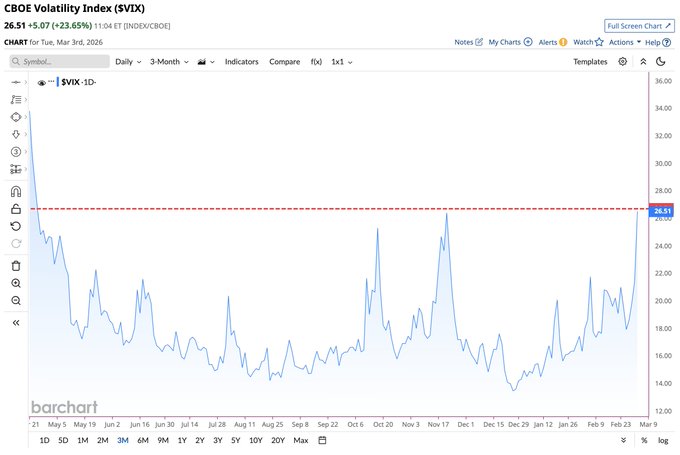Zoom out using the magnifier minus icon
The image size is (680, 455).
[15, 300]
